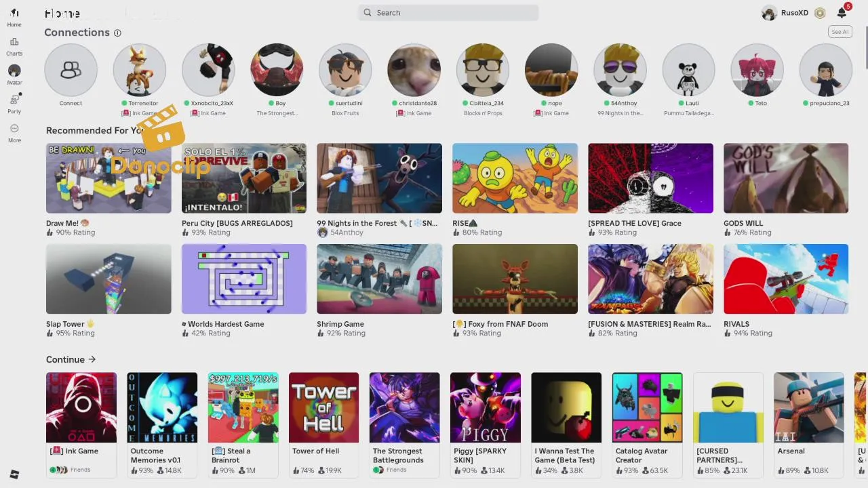Expand the Continue section arrow
This screenshot has width=868, height=488.
pyautogui.click(x=92, y=359)
